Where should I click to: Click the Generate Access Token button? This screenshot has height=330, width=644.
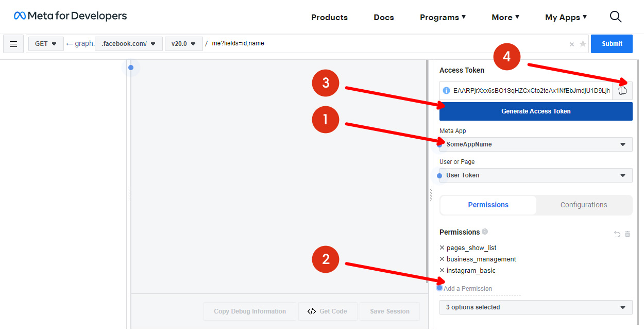coord(536,111)
